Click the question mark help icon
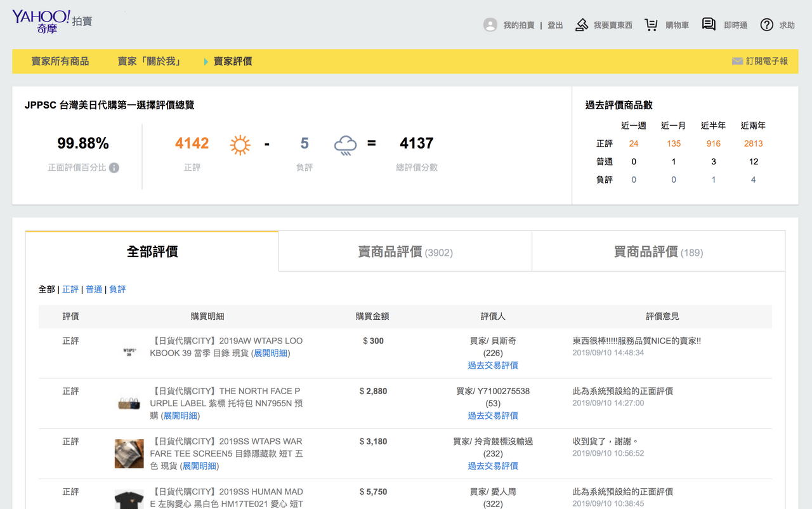Screen dimensions: 812x509 767,25
